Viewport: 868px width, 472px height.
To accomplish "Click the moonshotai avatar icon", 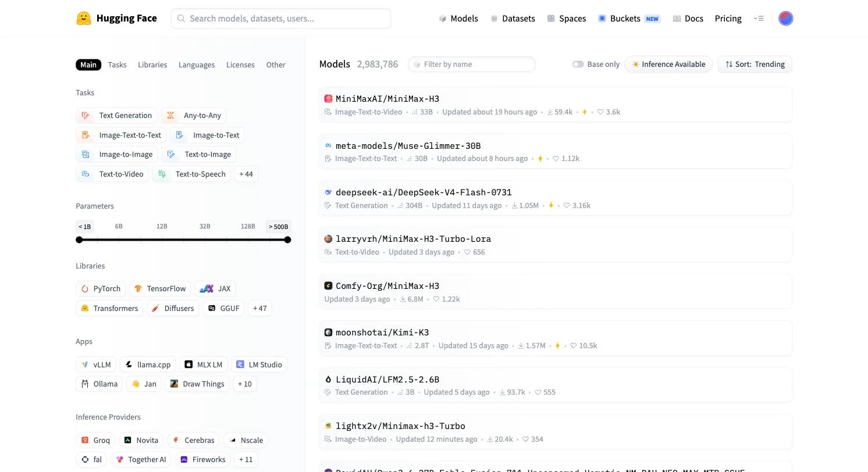I will [x=328, y=332].
